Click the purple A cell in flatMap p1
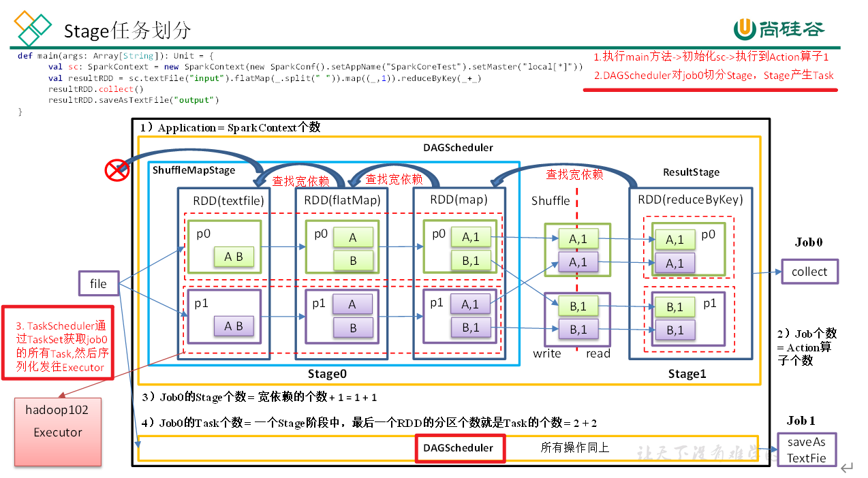 tap(352, 304)
